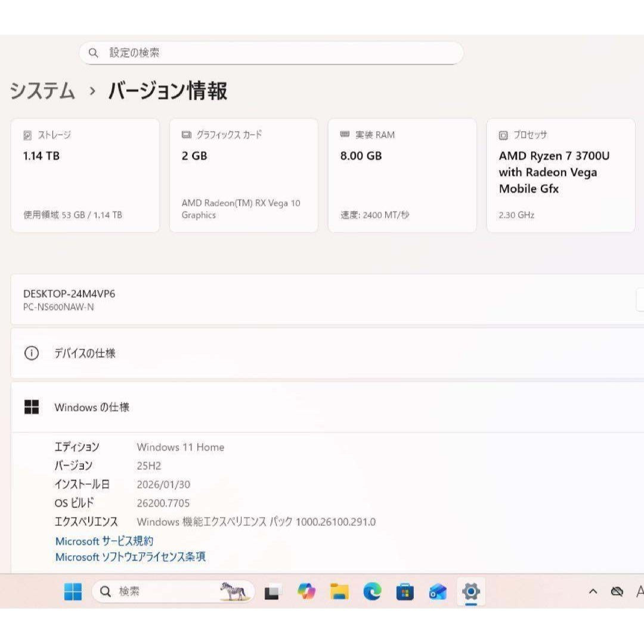Open Task View from the taskbar

coord(273,592)
